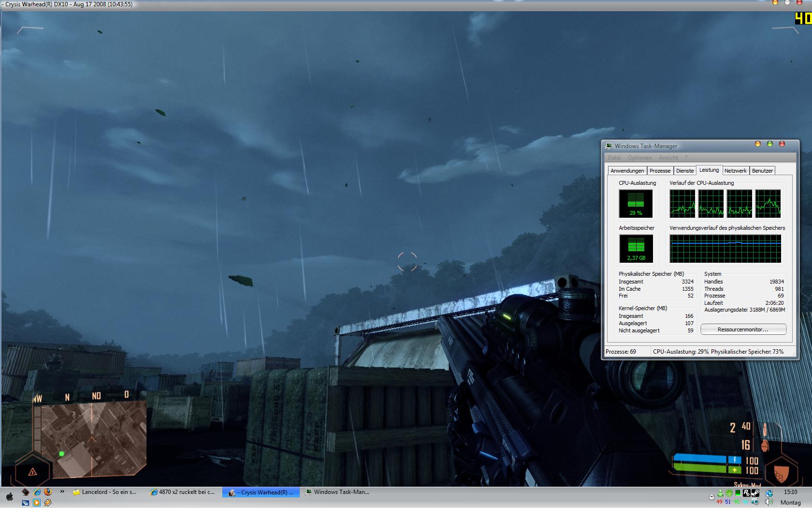Switch to the Prozesse tab
The height and width of the screenshot is (508, 812).
660,171
